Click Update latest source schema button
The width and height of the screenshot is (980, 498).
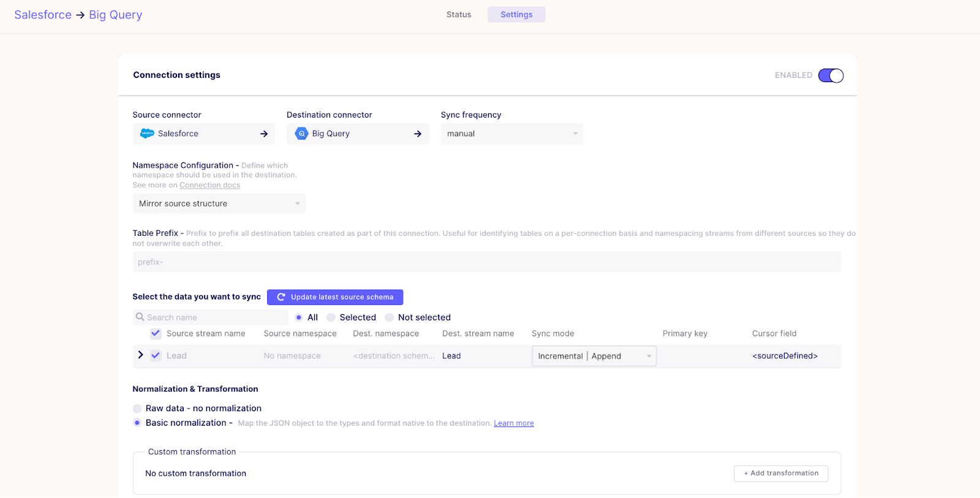(335, 297)
